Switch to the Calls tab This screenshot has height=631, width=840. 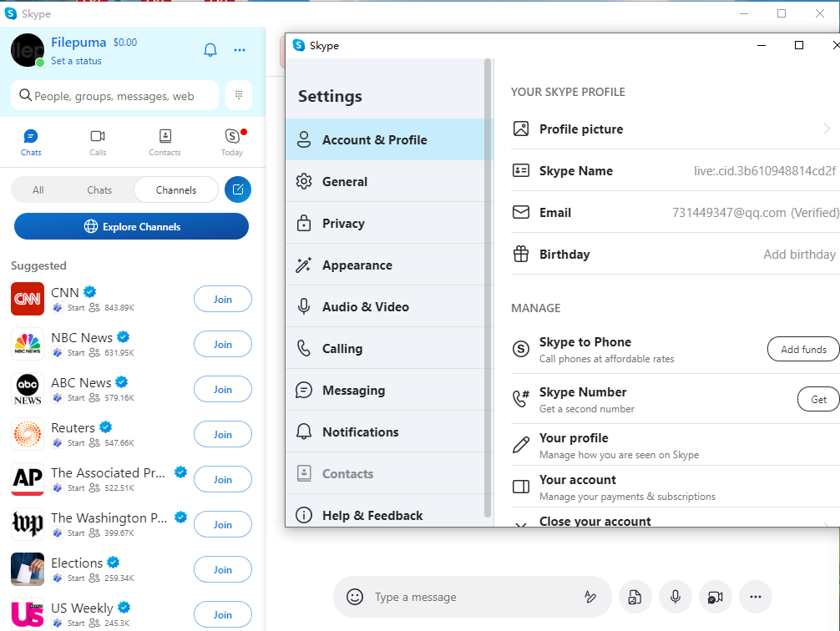[98, 143]
